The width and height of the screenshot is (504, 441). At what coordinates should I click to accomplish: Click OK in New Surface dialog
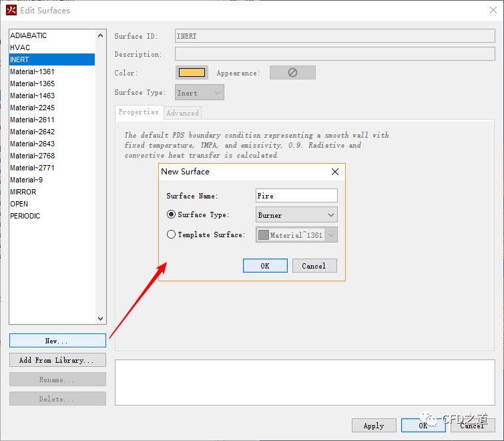(x=265, y=266)
